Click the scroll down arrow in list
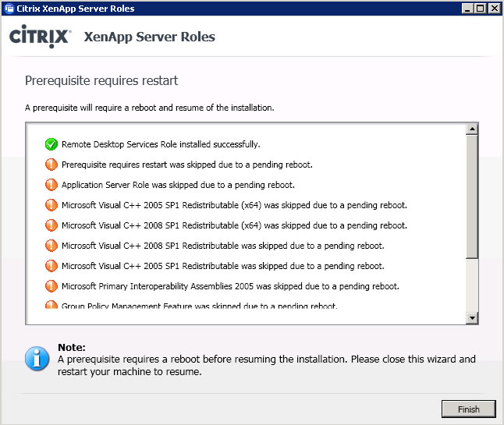The width and height of the screenshot is (504, 425). pos(472,318)
